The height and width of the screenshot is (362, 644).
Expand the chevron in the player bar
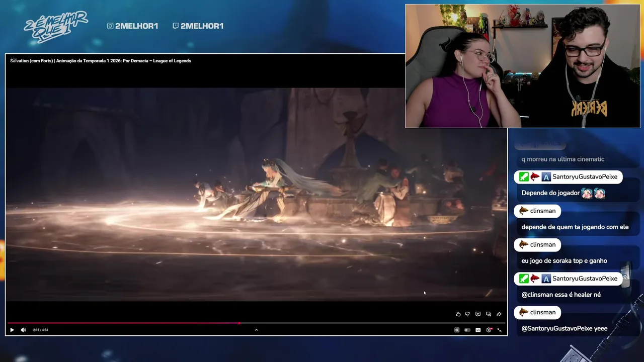click(x=256, y=330)
